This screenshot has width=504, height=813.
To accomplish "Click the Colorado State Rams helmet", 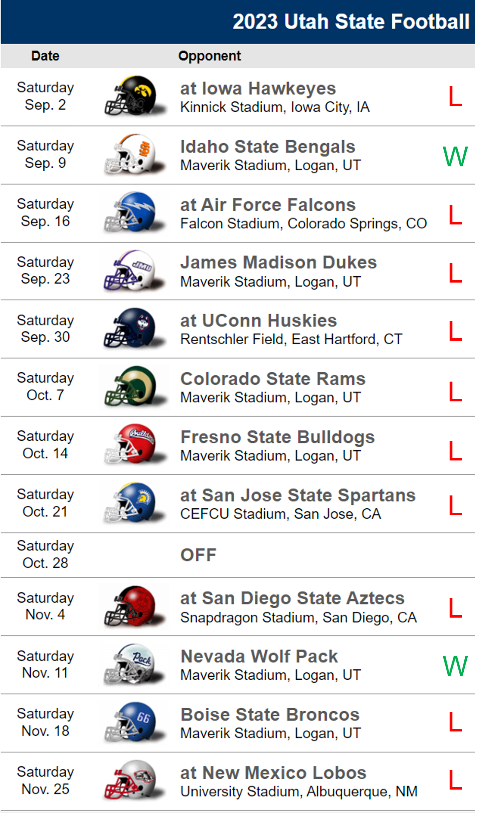I will coord(134,387).
